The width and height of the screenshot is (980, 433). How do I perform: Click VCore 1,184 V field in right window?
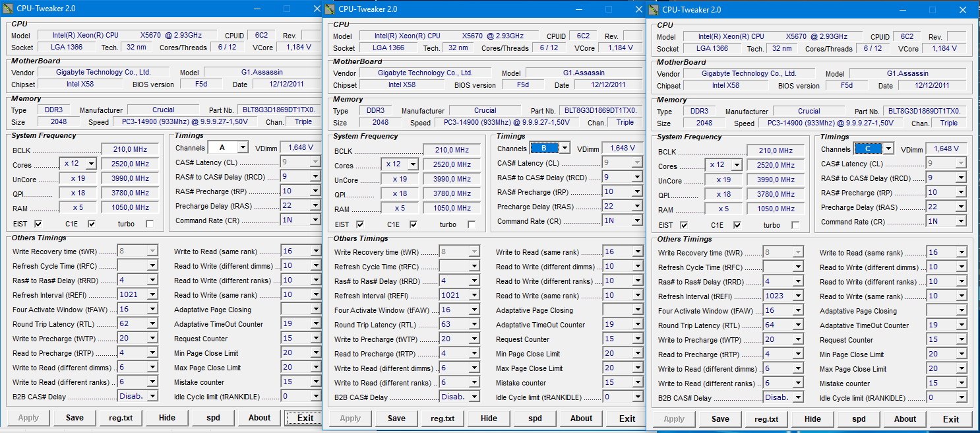[x=944, y=49]
